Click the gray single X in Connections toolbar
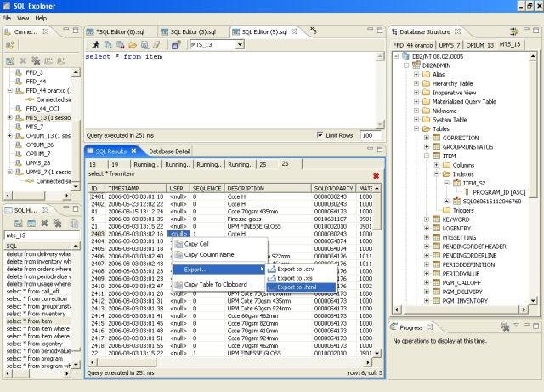Image resolution: width=544 pixels, height=392 pixels. 23,60
